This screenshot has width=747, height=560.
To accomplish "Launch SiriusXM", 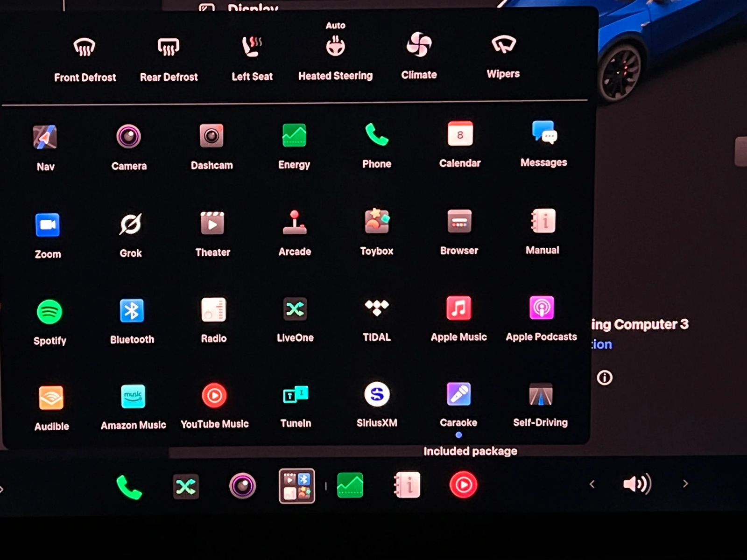I will click(x=377, y=394).
